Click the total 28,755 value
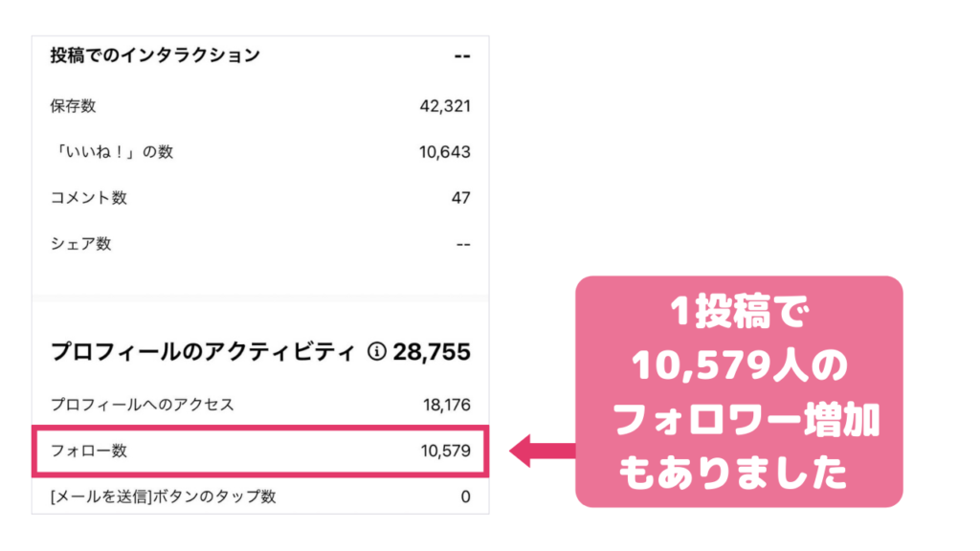Viewport: 980px width, 551px height. [x=432, y=352]
